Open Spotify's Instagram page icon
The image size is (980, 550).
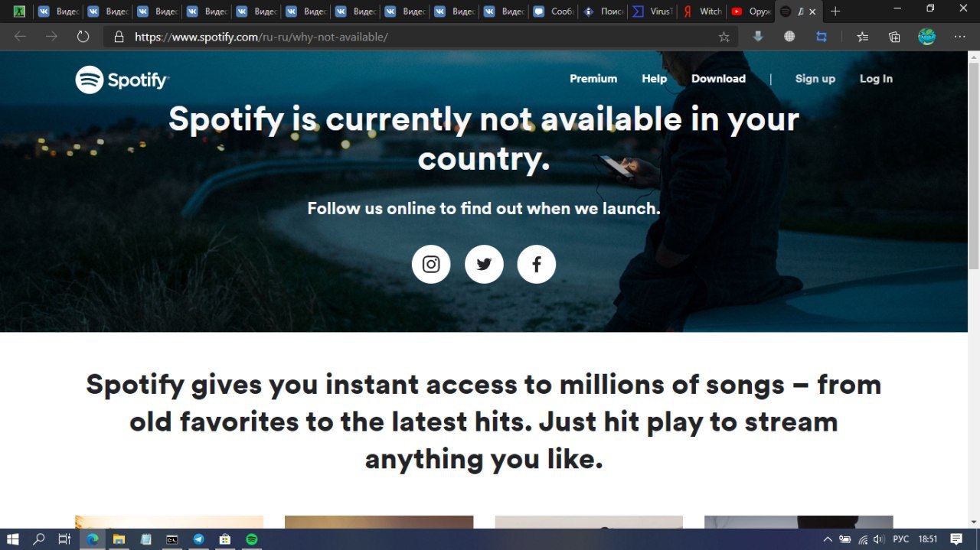point(431,265)
